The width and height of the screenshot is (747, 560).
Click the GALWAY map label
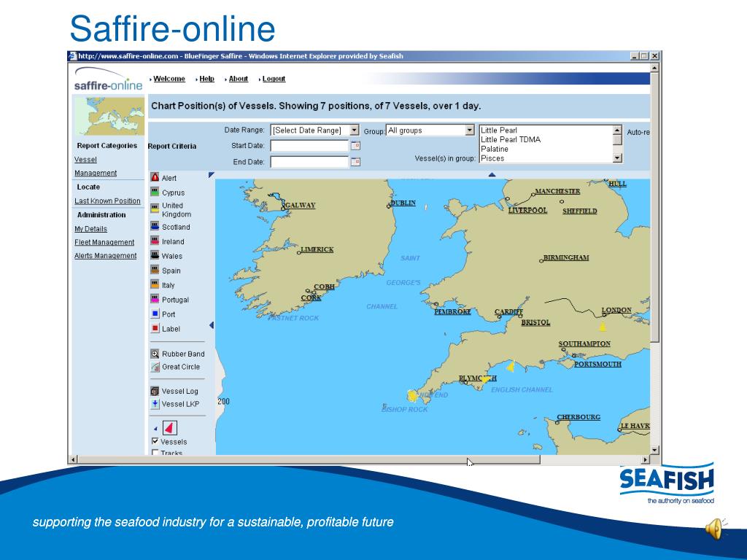[x=300, y=205]
